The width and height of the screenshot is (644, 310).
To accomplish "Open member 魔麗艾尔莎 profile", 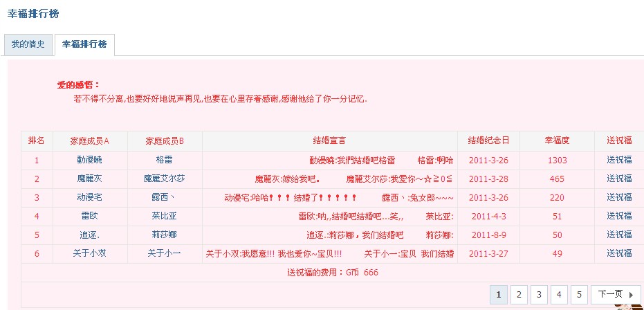I will [165, 179].
